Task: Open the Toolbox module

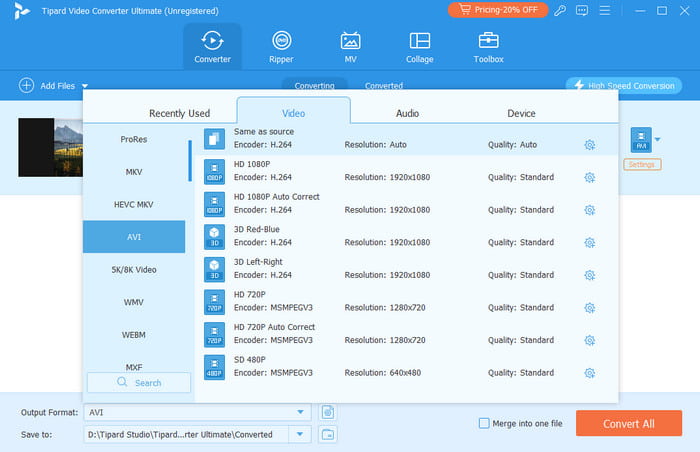Action: click(x=488, y=47)
